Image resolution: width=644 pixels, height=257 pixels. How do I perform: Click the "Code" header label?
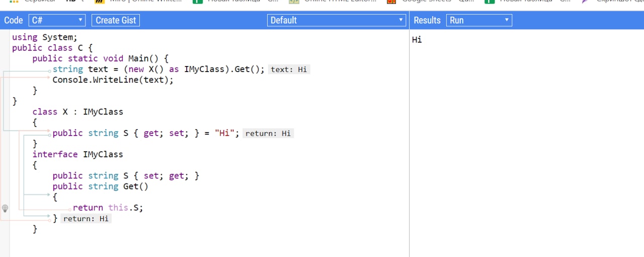(14, 20)
